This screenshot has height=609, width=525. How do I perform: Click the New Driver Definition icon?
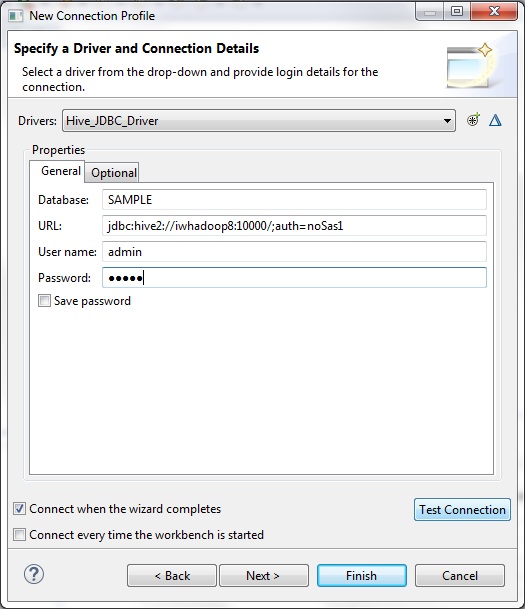[473, 120]
